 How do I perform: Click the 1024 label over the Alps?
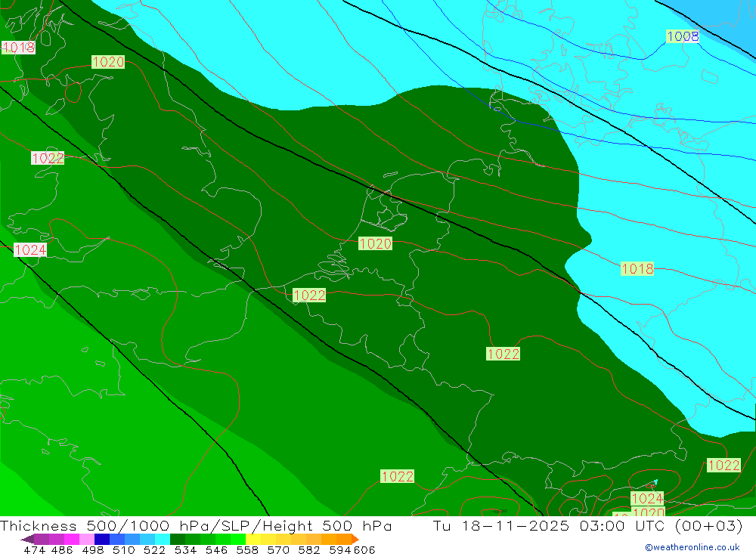[648, 498]
